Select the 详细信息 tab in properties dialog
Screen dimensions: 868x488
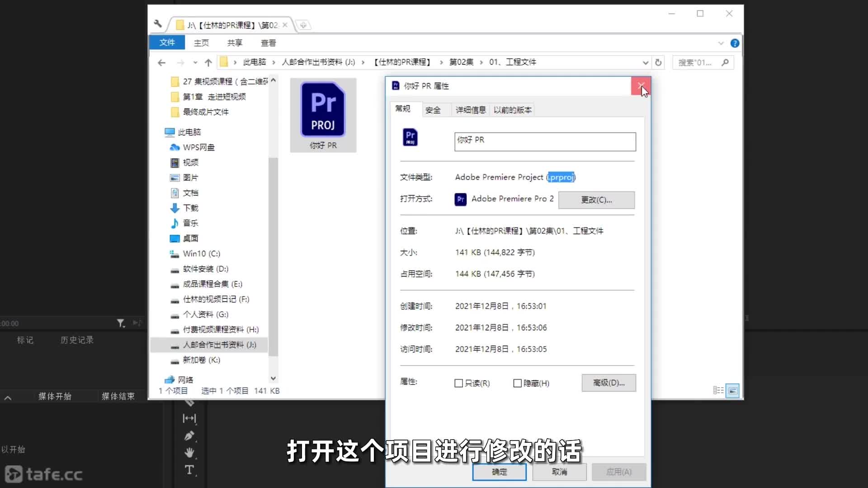(x=471, y=110)
